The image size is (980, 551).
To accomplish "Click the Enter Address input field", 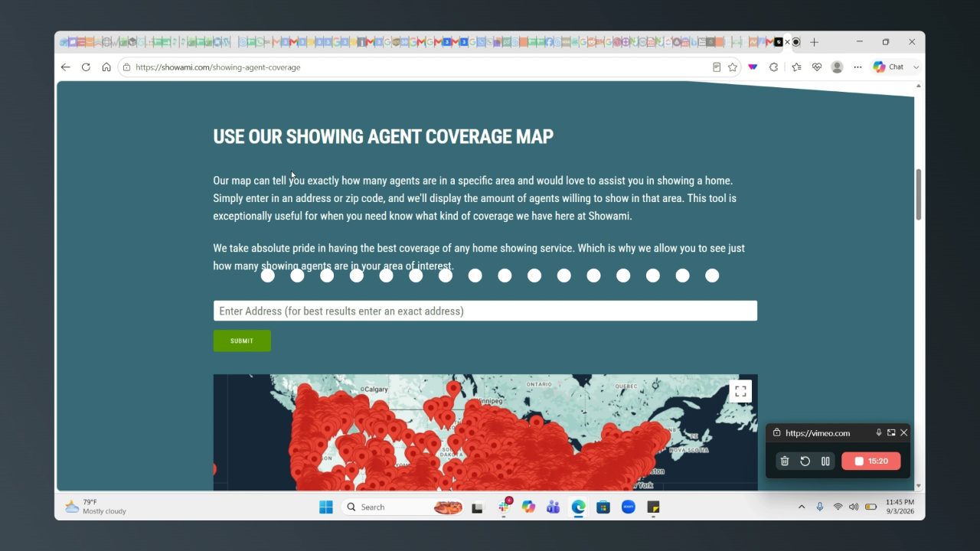I will 485,311.
